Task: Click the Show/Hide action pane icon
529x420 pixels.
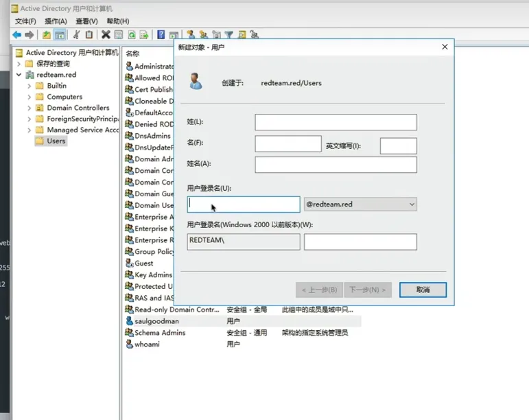Action: pyautogui.click(x=174, y=35)
